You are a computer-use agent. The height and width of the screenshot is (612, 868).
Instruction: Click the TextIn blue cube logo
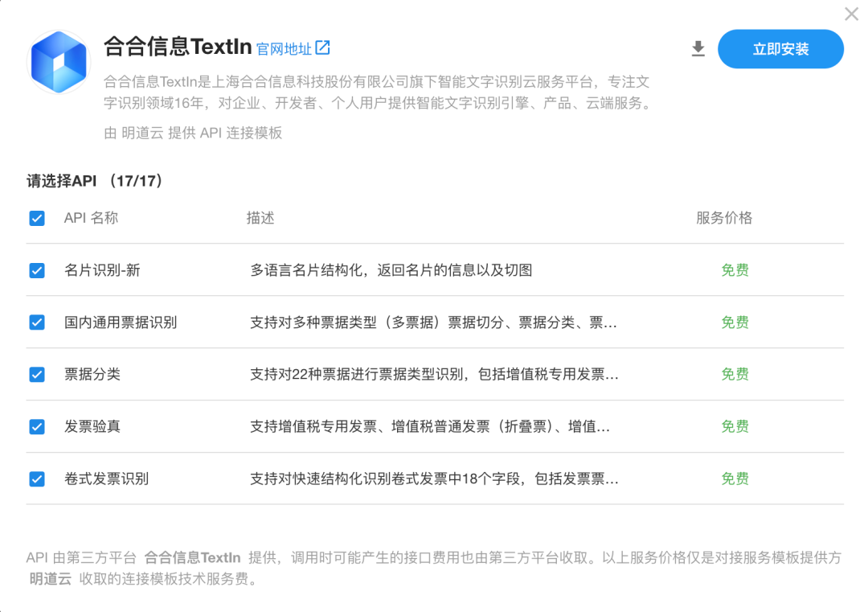(59, 61)
